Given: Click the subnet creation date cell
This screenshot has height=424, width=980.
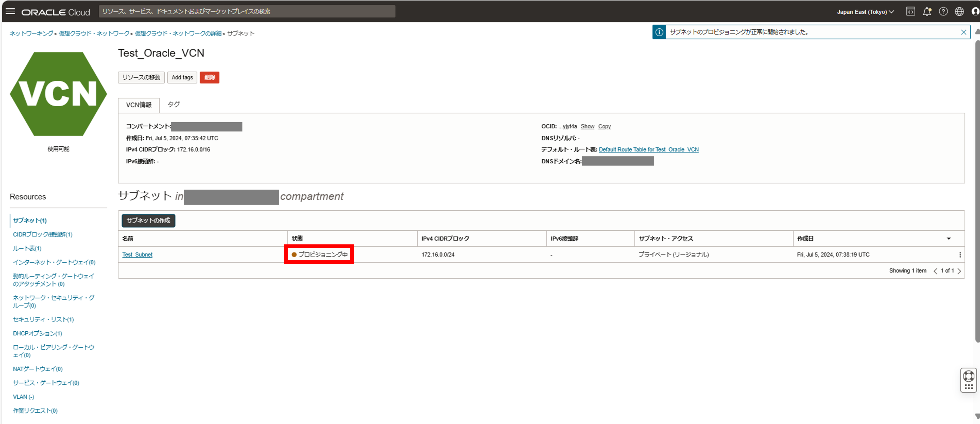Looking at the screenshot, I should (833, 255).
